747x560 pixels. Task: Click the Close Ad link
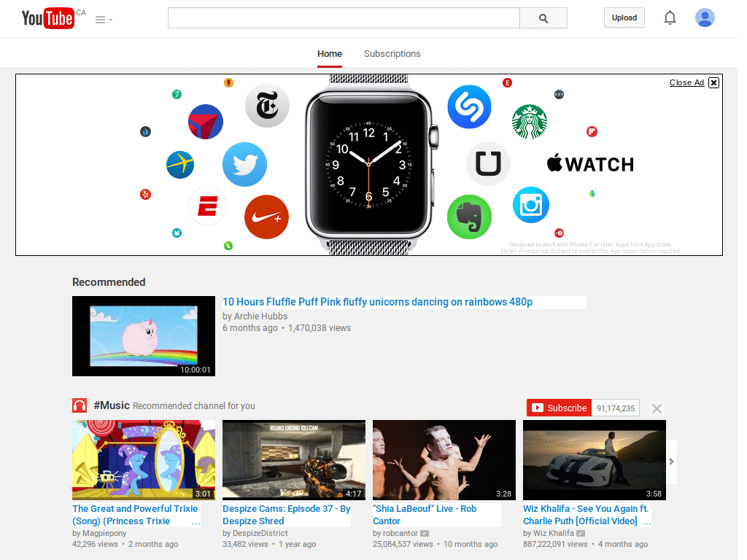coord(686,82)
